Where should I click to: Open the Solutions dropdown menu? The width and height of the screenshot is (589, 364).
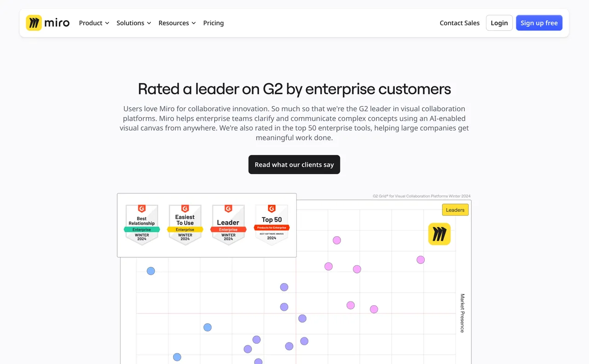click(x=133, y=23)
